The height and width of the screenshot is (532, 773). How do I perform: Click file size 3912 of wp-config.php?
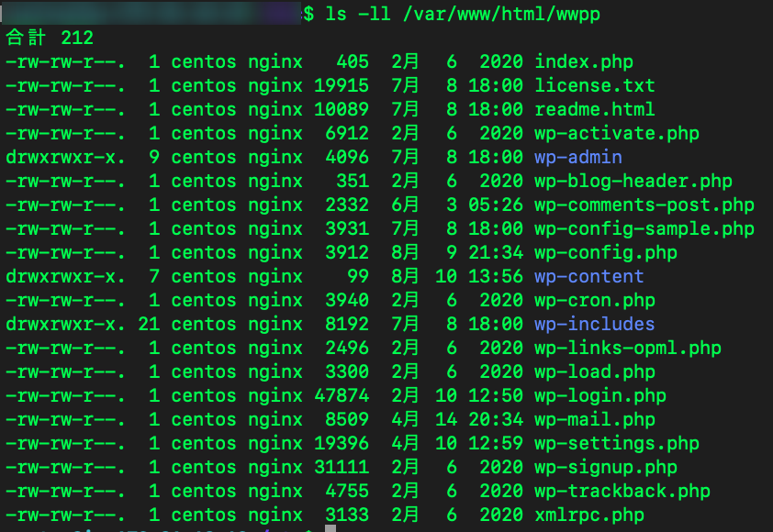[x=347, y=253]
